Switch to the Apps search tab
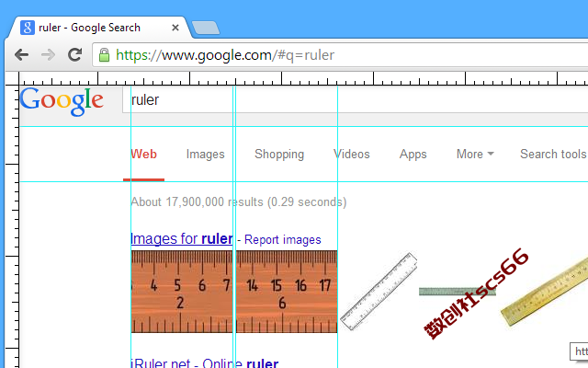This screenshot has width=588, height=368. point(413,154)
